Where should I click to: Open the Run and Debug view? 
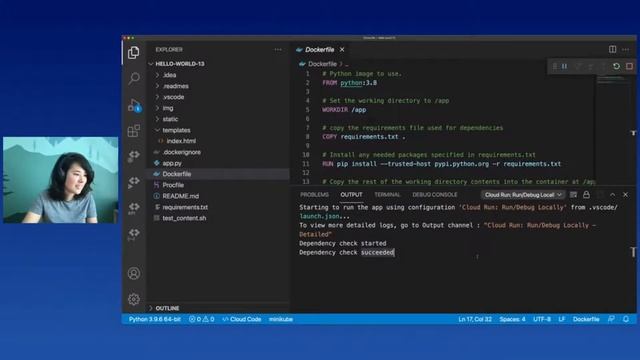[x=134, y=105]
